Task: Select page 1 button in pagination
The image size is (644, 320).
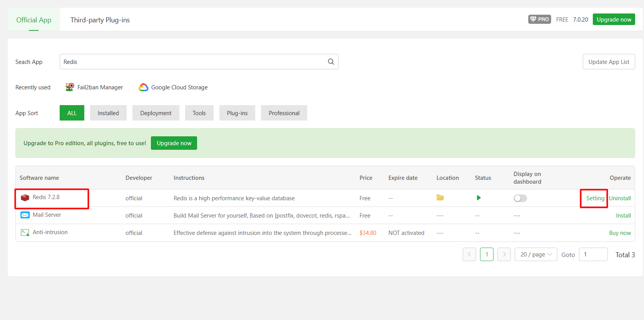Action: point(487,254)
